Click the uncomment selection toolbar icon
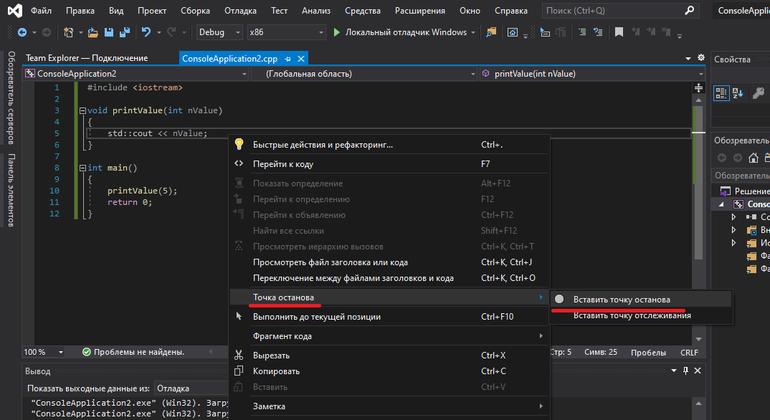770x420 pixels. (598, 32)
